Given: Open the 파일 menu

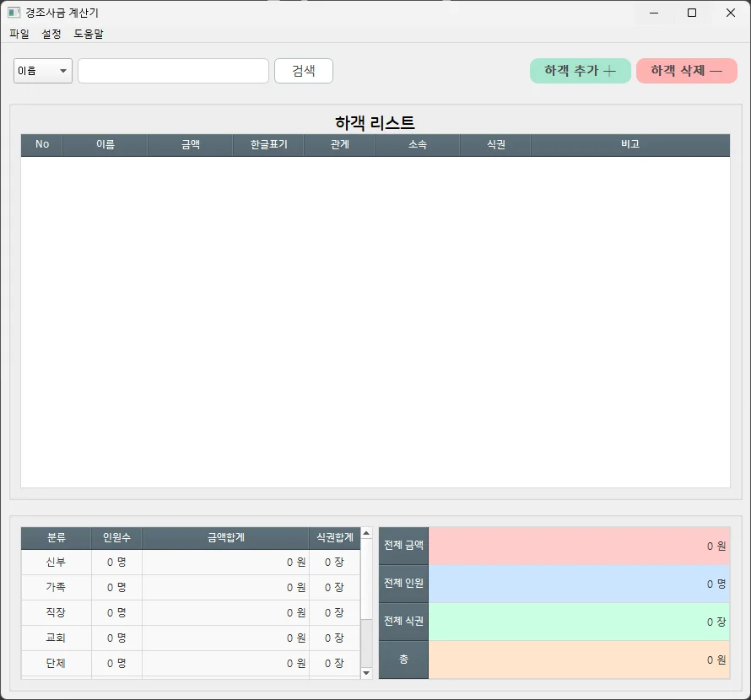Looking at the screenshot, I should point(19,34).
